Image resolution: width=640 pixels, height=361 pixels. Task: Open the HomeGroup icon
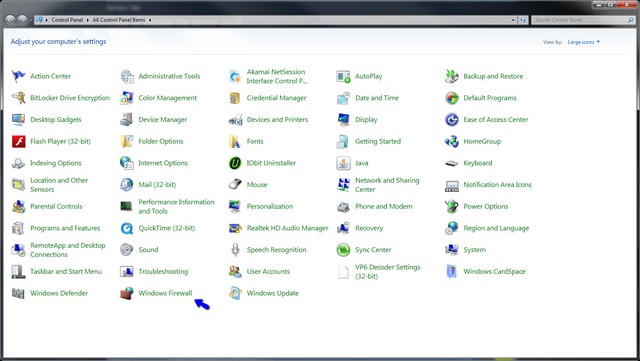[452, 141]
